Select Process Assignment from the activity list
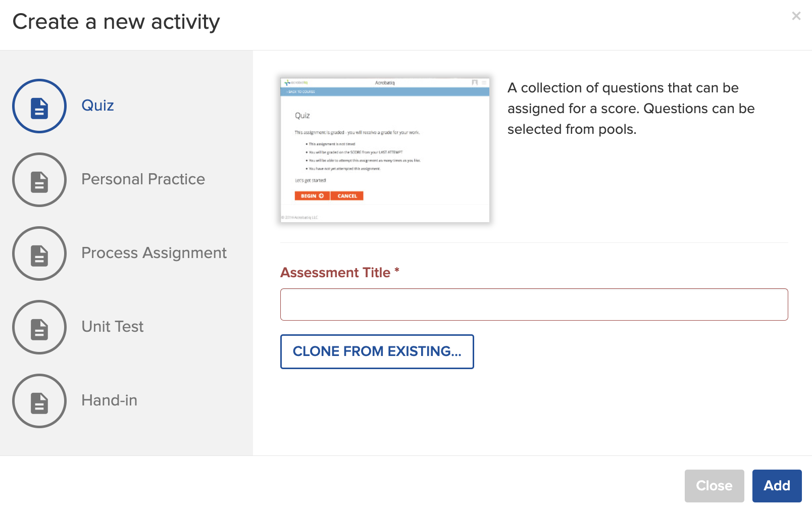This screenshot has width=812, height=511. click(x=154, y=253)
